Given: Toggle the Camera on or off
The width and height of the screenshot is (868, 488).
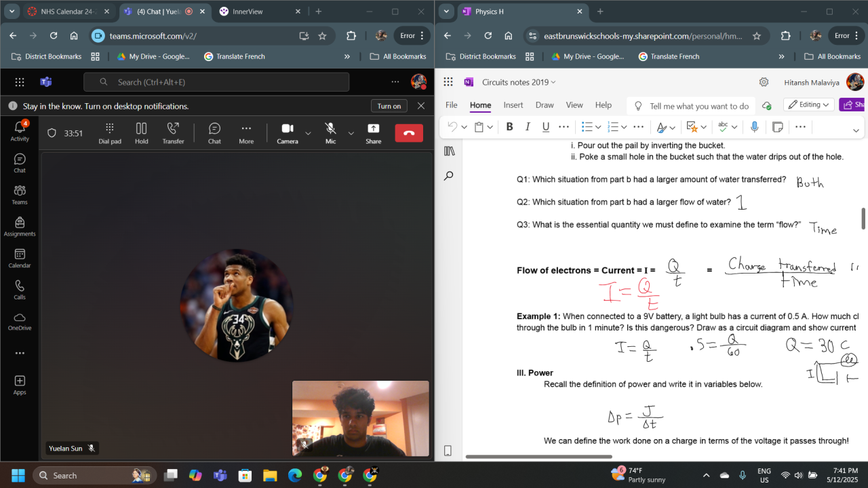Looking at the screenshot, I should pyautogui.click(x=288, y=133).
